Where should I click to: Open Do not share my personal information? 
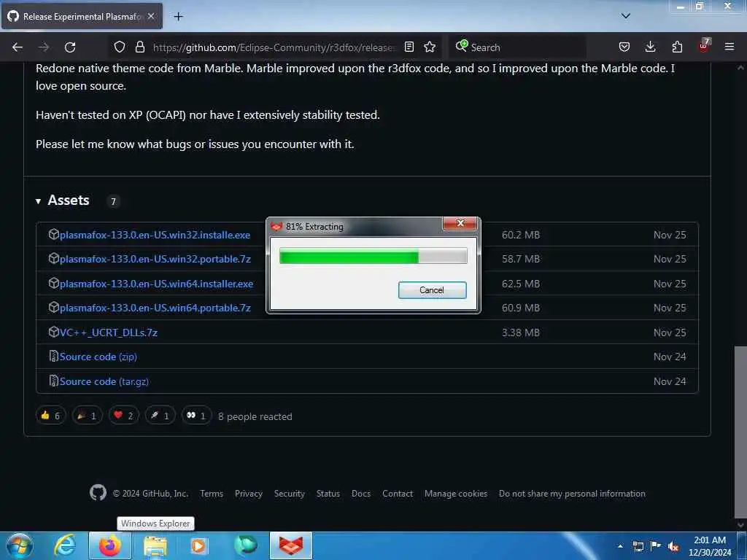point(572,494)
